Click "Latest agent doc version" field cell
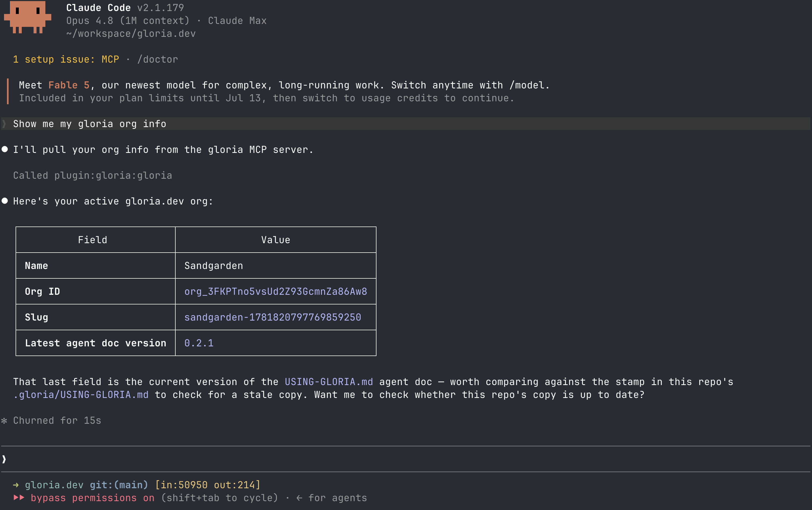 click(x=95, y=343)
